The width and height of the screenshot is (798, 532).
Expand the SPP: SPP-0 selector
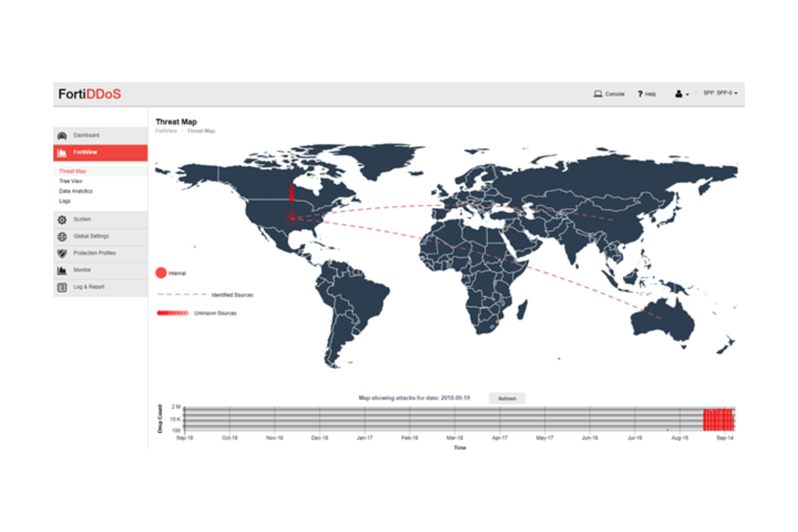(x=720, y=93)
